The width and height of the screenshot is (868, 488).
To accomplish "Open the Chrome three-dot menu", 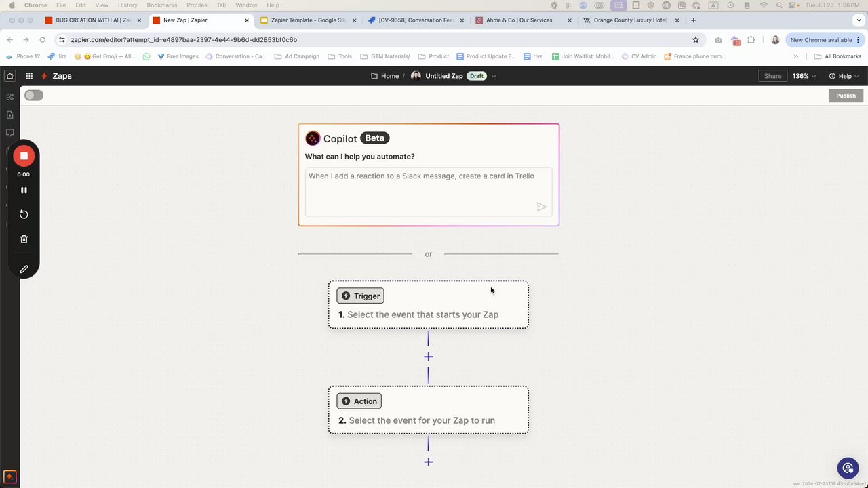I will pyautogui.click(x=858, y=40).
